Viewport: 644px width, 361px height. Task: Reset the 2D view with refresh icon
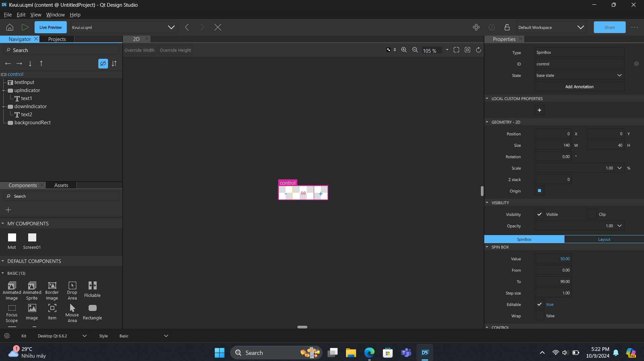click(x=478, y=50)
